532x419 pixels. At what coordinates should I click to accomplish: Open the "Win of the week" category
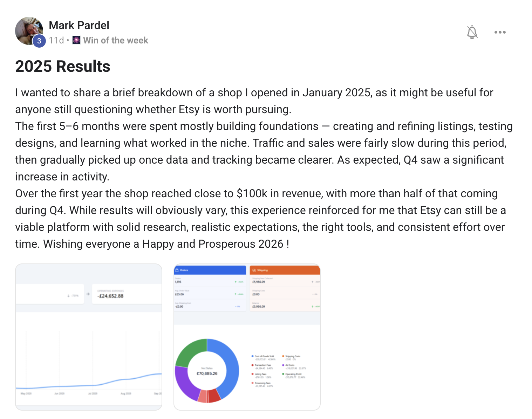(116, 40)
